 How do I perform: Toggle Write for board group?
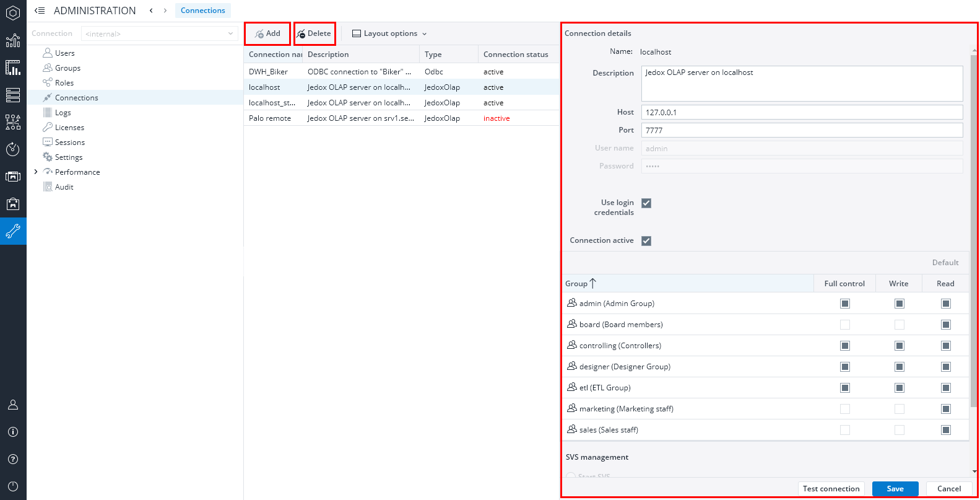[900, 325]
